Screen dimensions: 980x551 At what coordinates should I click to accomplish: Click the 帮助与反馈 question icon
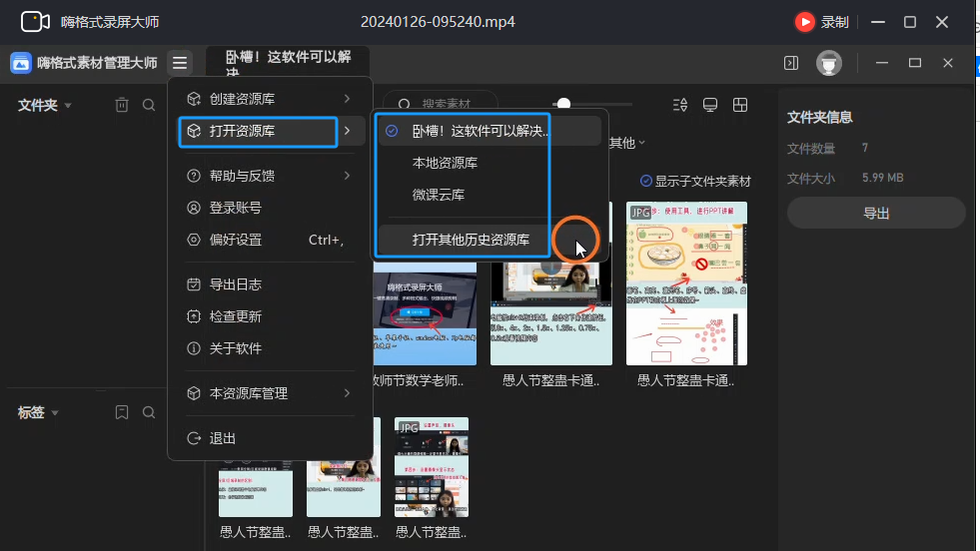click(x=194, y=176)
